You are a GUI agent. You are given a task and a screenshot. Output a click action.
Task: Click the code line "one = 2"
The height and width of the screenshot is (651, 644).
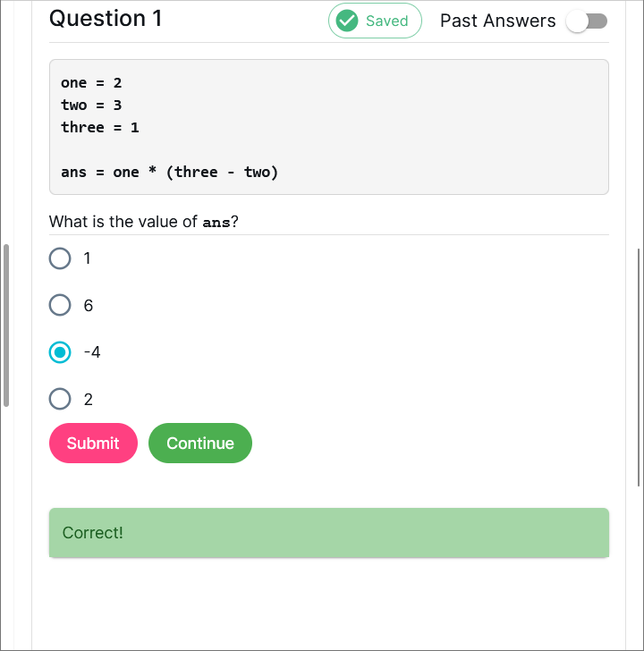[91, 83]
